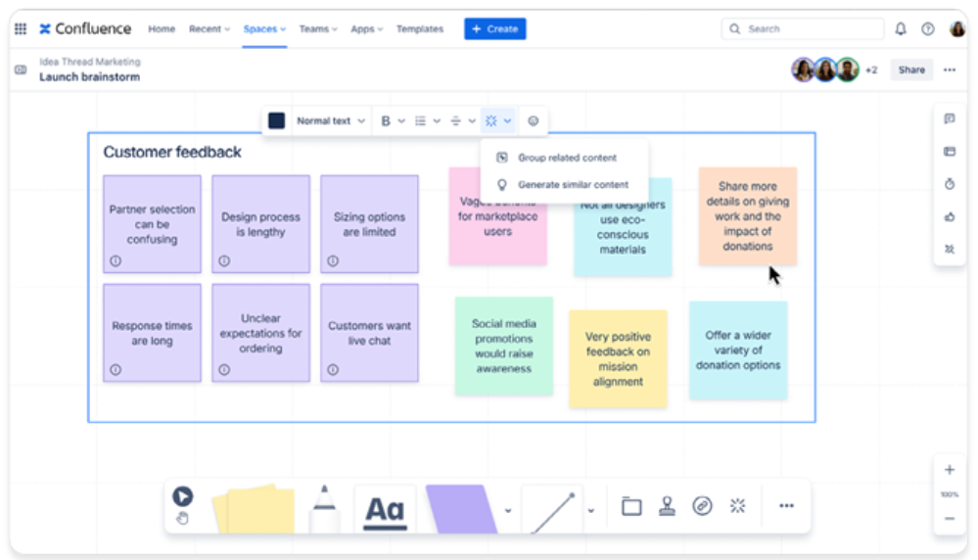Open the app switcher grid icon
The image size is (978, 560).
[21, 29]
